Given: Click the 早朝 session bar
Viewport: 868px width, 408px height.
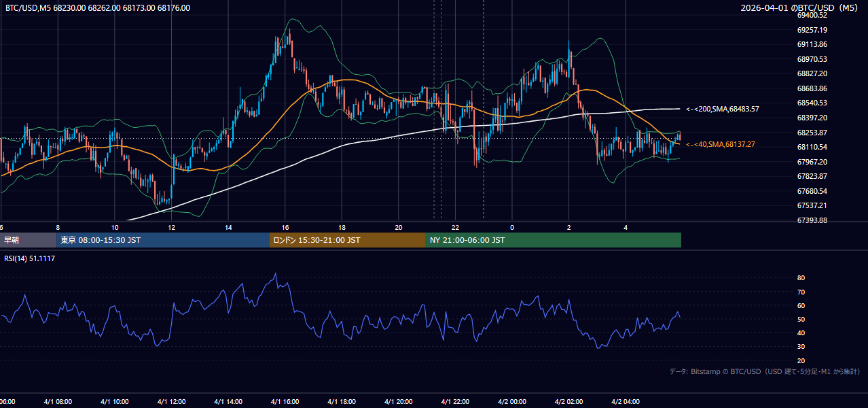Looking at the screenshot, I should point(28,240).
